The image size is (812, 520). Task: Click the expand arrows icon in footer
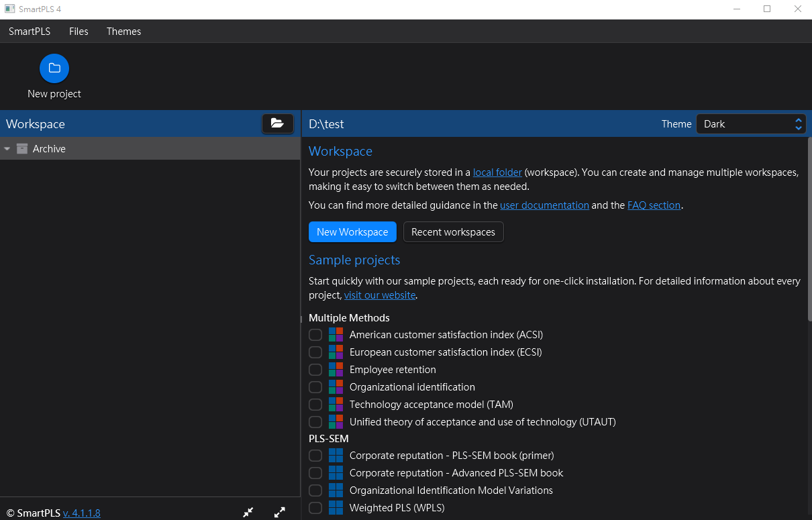[x=280, y=513]
